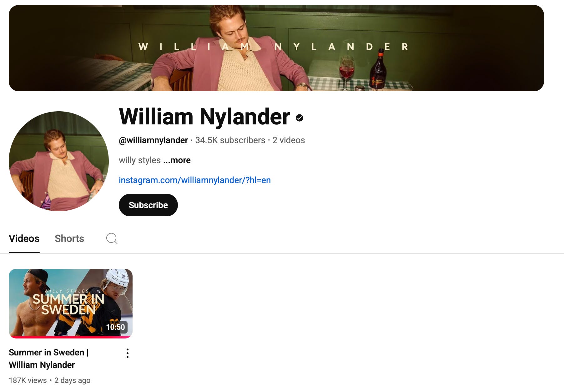This screenshot has height=392, width=564.
Task: Click the @williamnylander channel handle
Action: [x=154, y=140]
